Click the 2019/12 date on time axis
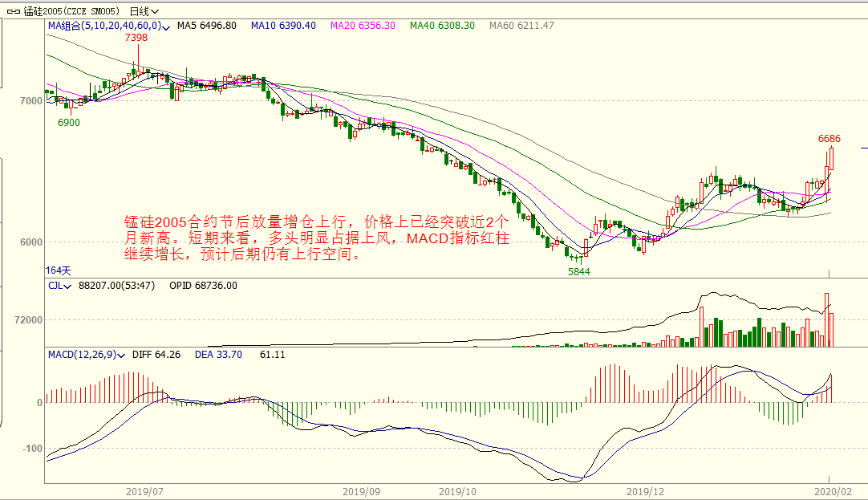Image resolution: width=868 pixels, height=500 pixels. (x=645, y=491)
